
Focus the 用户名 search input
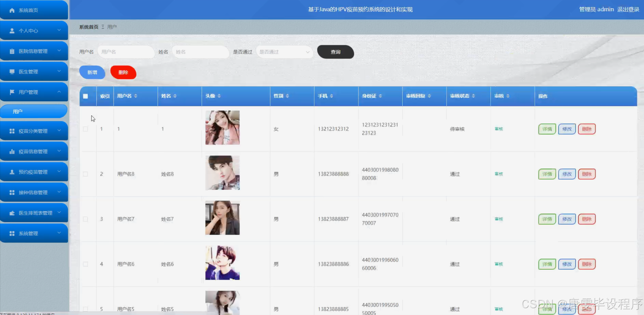tap(126, 52)
